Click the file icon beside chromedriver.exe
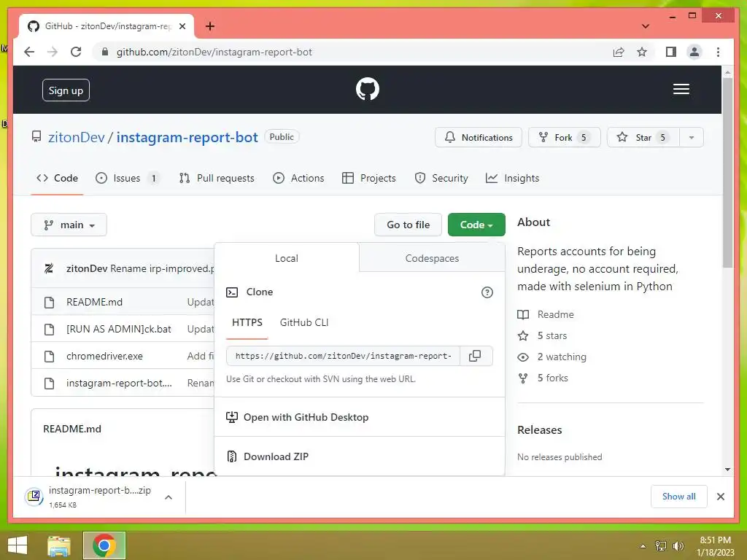Viewport: 747px width, 560px height. 49,356
